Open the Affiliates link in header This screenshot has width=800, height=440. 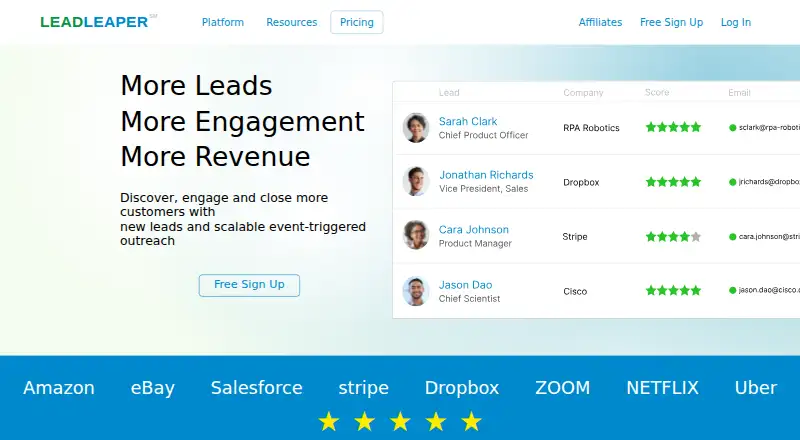tap(601, 22)
